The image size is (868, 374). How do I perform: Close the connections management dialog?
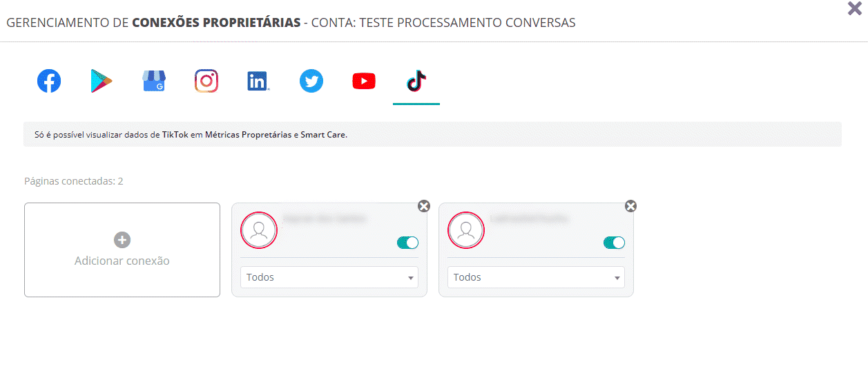point(854,9)
